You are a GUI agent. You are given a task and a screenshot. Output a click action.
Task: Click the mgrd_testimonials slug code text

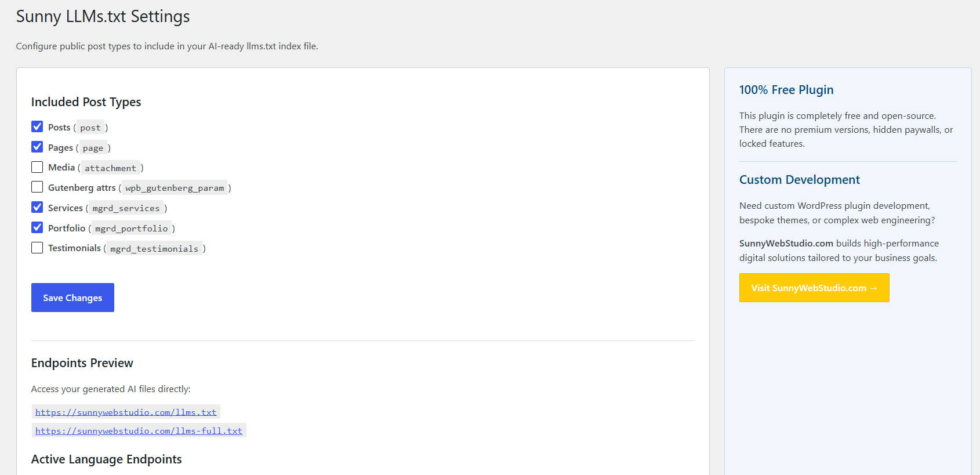(154, 249)
